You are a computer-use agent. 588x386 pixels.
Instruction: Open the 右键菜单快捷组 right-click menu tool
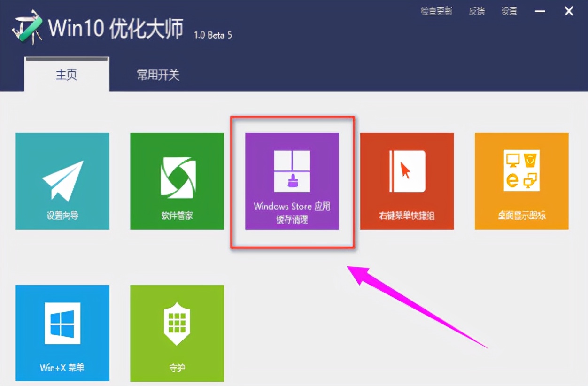tap(407, 181)
